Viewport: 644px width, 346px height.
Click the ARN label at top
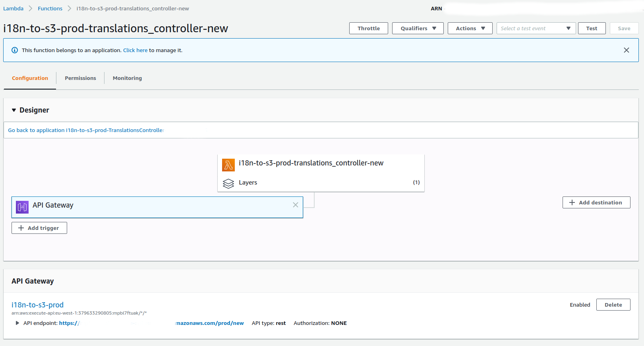[436, 8]
